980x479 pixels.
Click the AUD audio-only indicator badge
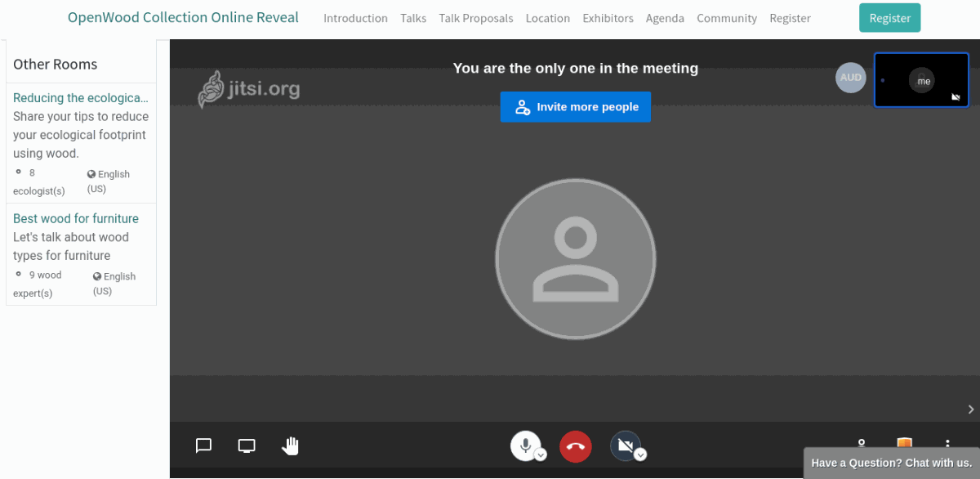click(x=850, y=78)
